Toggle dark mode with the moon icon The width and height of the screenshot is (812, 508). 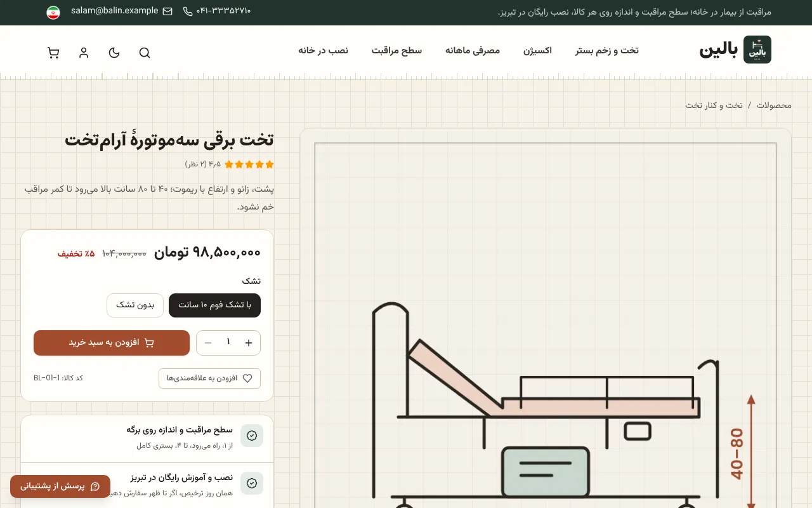tap(114, 53)
